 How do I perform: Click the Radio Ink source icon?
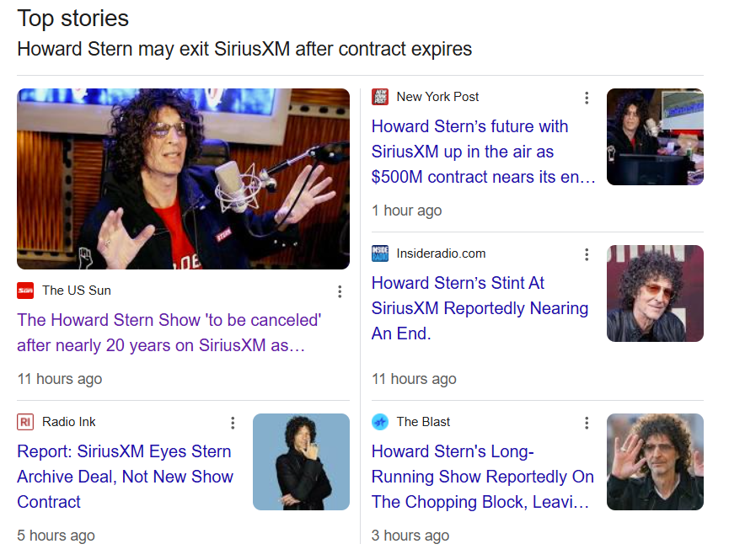point(25,422)
